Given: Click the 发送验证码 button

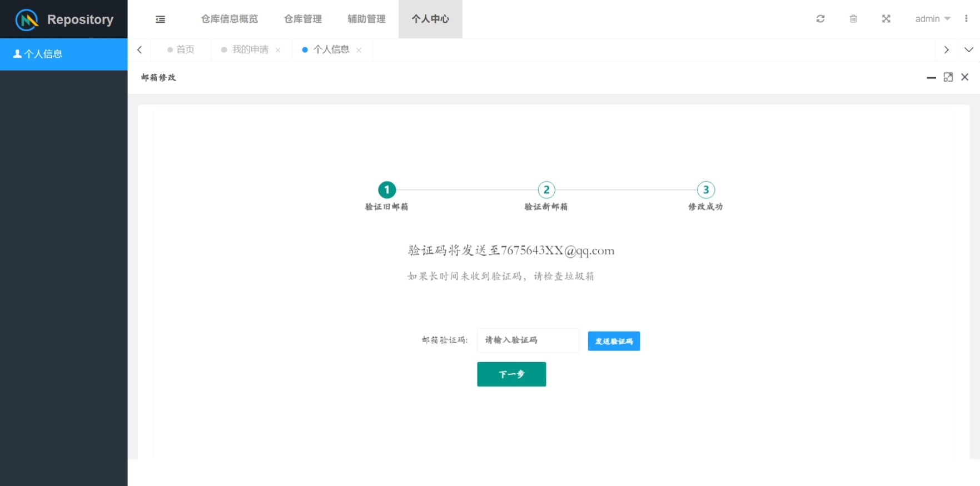Looking at the screenshot, I should (x=614, y=341).
